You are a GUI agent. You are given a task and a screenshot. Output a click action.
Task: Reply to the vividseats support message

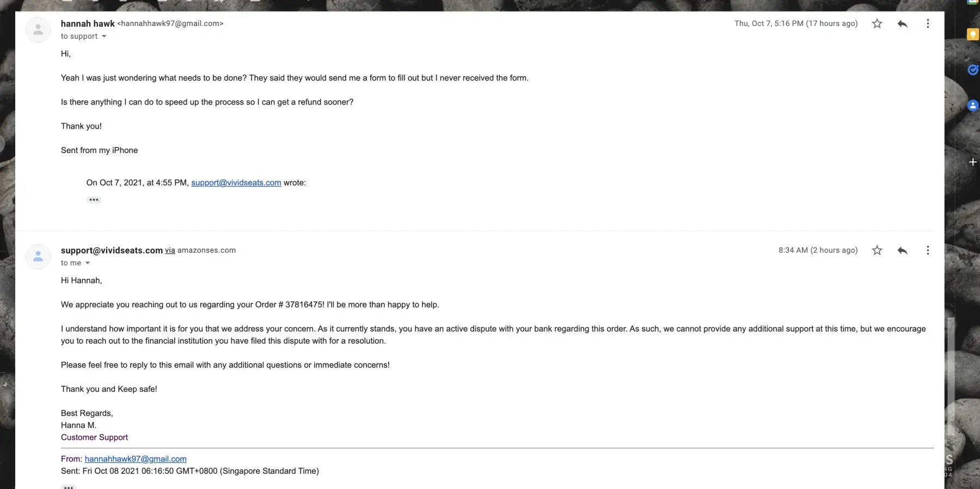902,250
